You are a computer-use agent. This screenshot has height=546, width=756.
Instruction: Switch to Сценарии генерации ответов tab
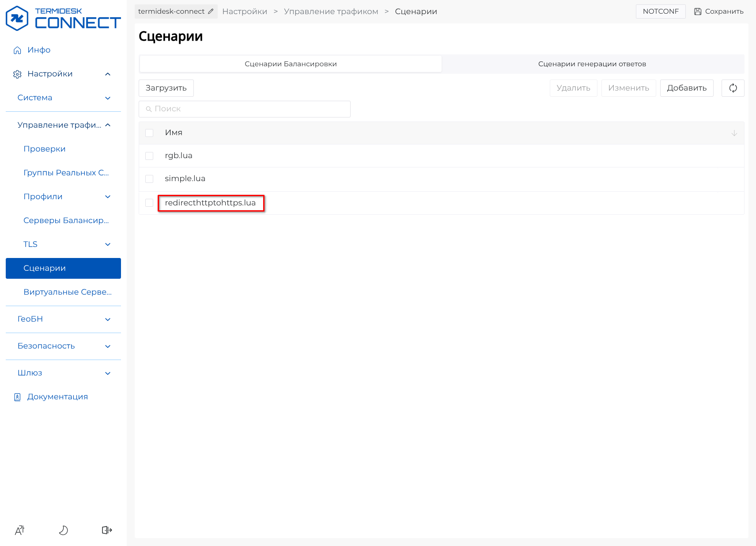coord(592,64)
